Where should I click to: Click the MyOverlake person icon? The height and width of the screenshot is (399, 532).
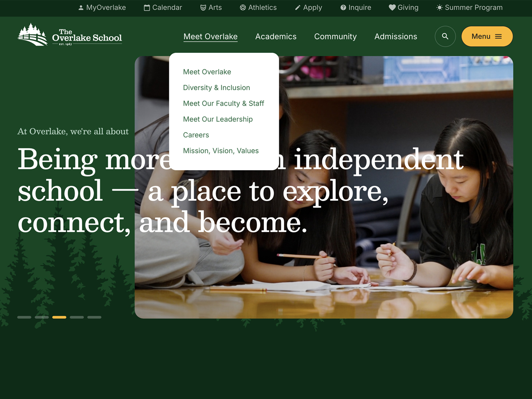click(81, 8)
